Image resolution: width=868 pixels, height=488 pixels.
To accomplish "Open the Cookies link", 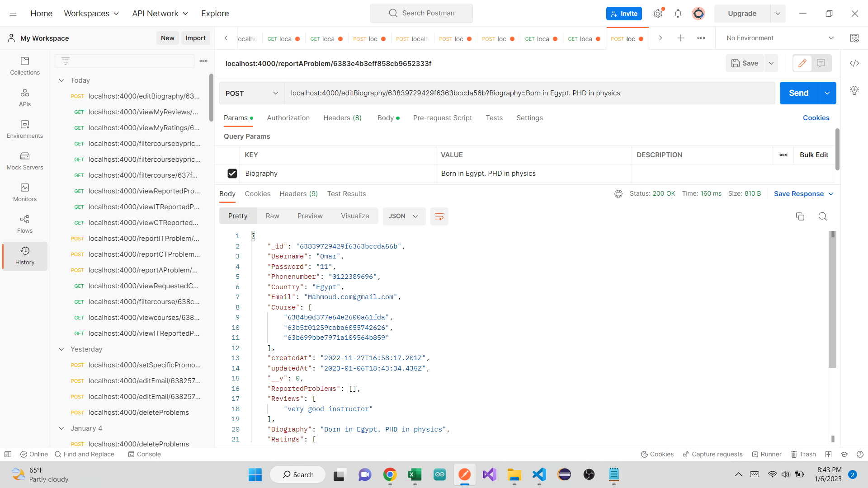I will pos(816,118).
